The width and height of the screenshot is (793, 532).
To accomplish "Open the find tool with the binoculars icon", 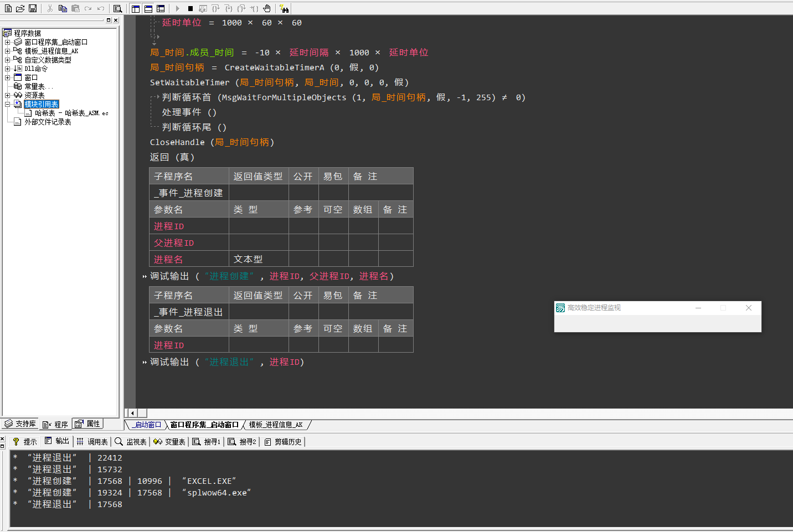I will (x=284, y=8).
